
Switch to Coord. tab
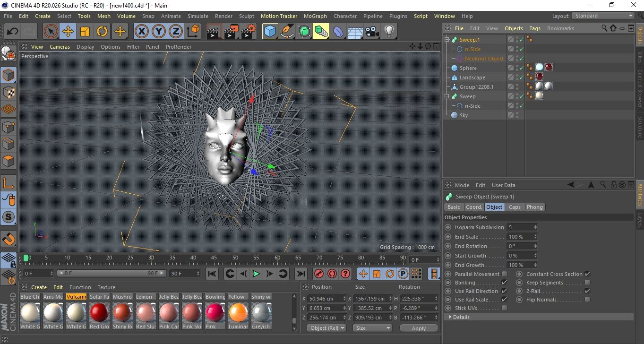pos(474,207)
